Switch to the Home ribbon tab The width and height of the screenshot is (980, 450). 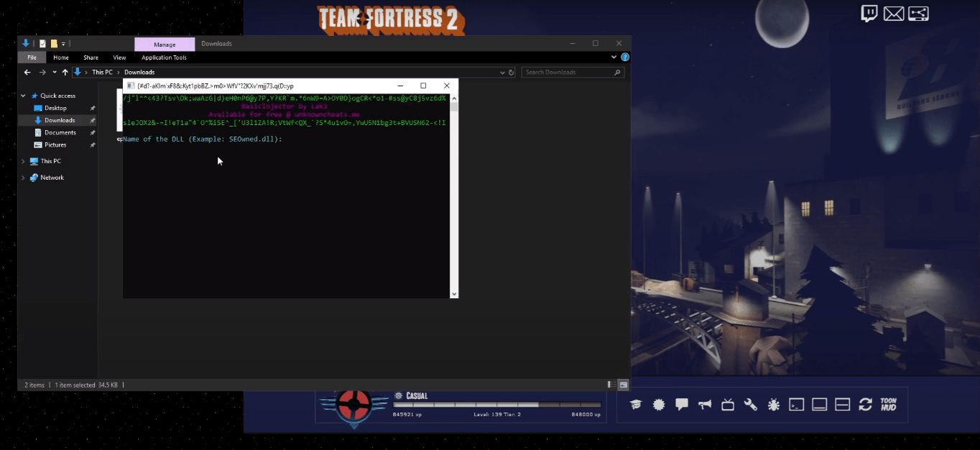61,58
